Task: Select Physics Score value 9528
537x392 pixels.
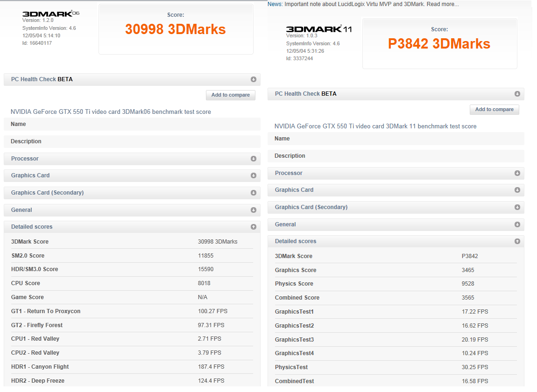Action: tap(468, 284)
